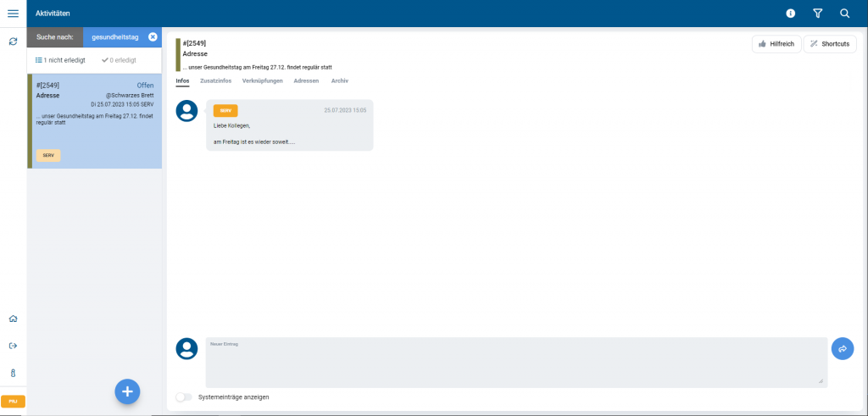868x416 pixels.
Task: Go to home via house icon
Action: point(13,319)
